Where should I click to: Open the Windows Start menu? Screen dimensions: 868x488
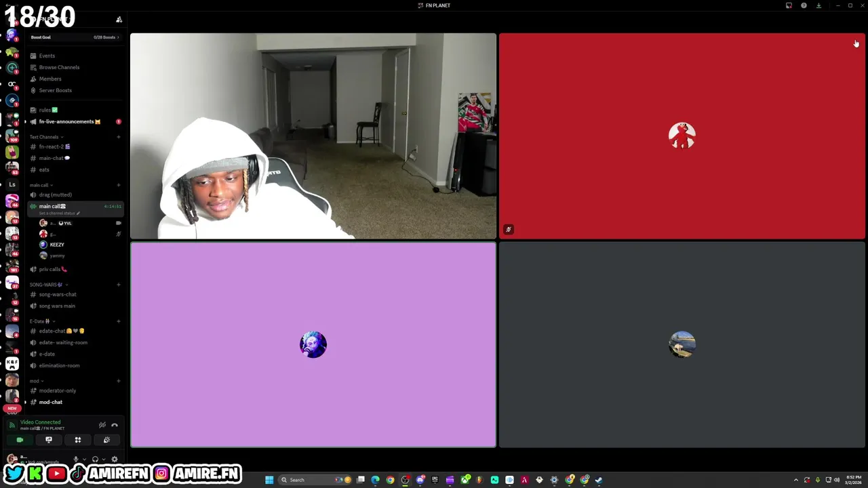(x=269, y=480)
